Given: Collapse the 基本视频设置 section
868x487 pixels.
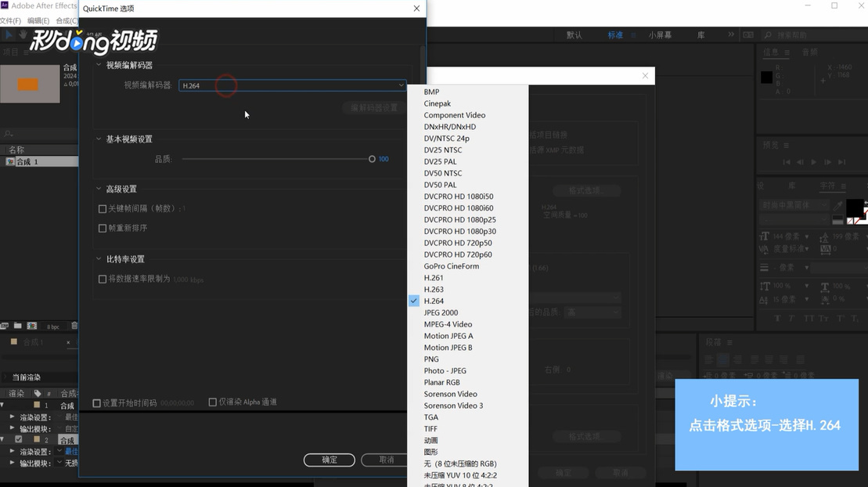Looking at the screenshot, I should pos(99,139).
